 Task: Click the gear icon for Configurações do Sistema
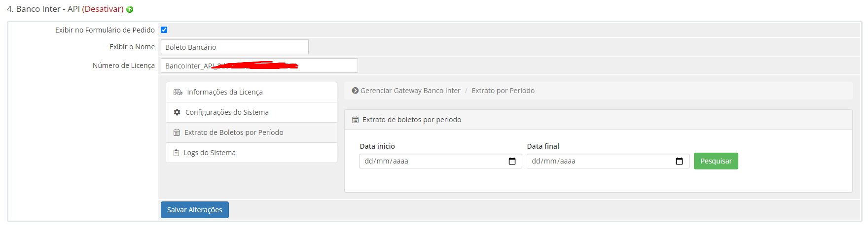(x=177, y=112)
